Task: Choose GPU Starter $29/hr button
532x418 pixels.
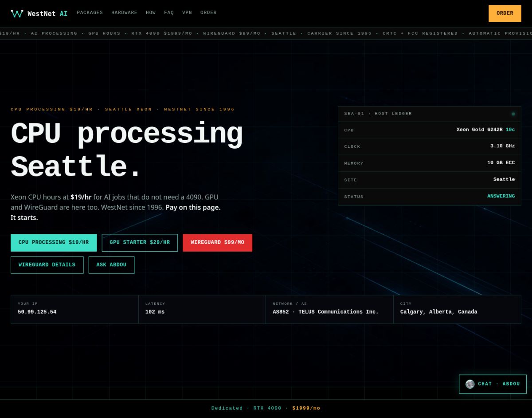Action: [140, 243]
